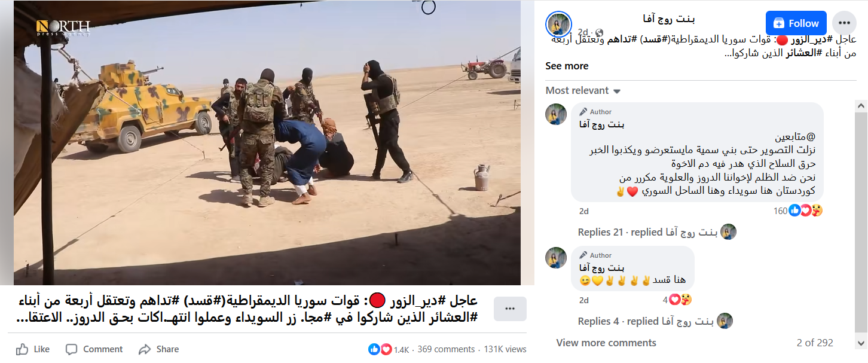Expand the Most relevant comment sorting dropdown
Image resolution: width=868 pixels, height=363 pixels.
pyautogui.click(x=583, y=91)
